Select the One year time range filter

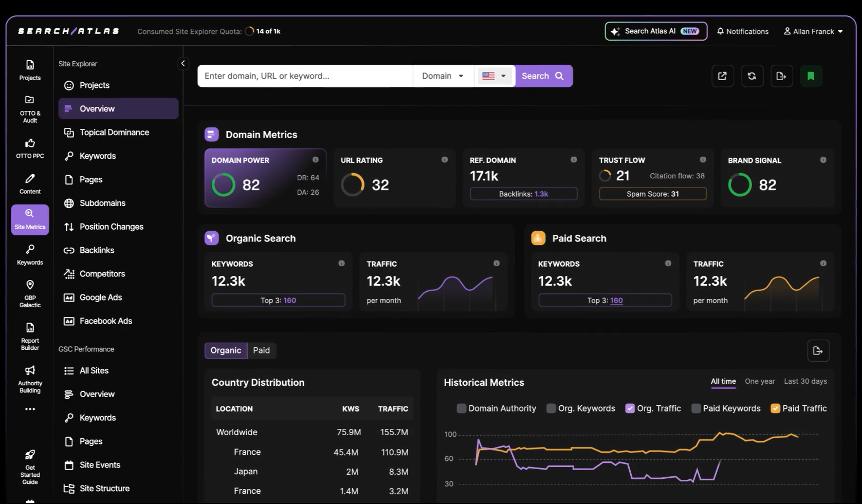pos(760,381)
